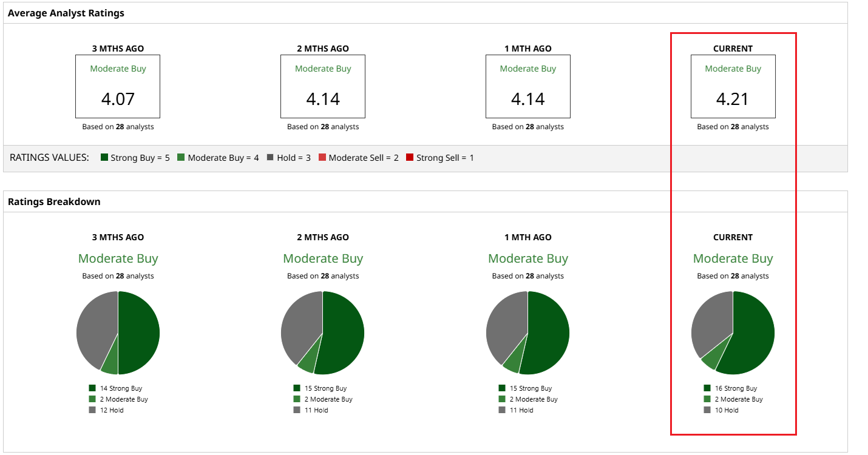Click '2 Moderate Buy' under the 3 MTHS AGO pie

click(124, 399)
